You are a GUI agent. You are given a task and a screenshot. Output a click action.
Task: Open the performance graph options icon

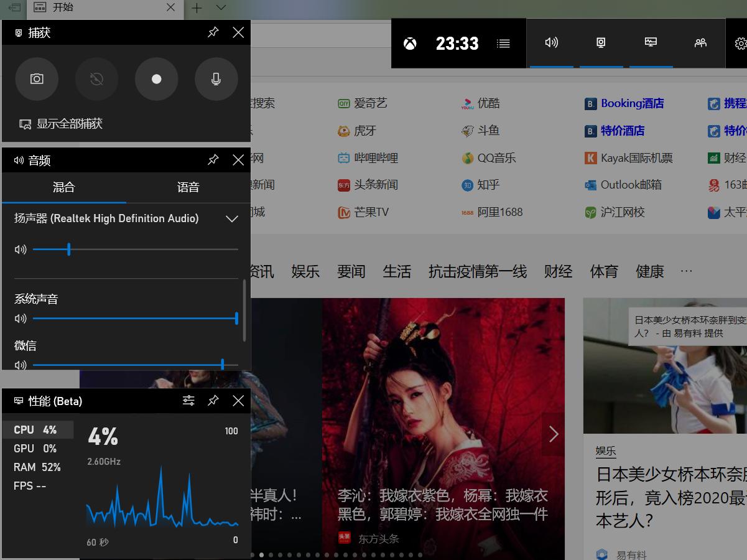[188, 401]
